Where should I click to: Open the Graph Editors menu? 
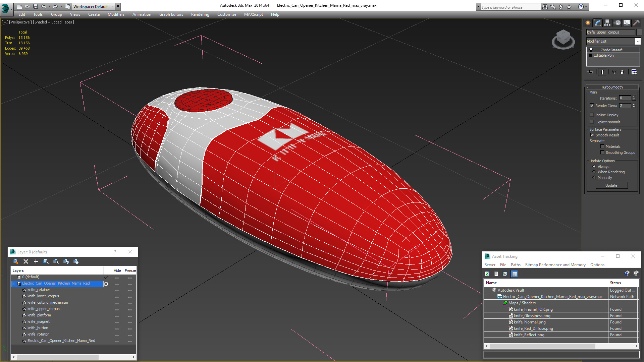[171, 14]
